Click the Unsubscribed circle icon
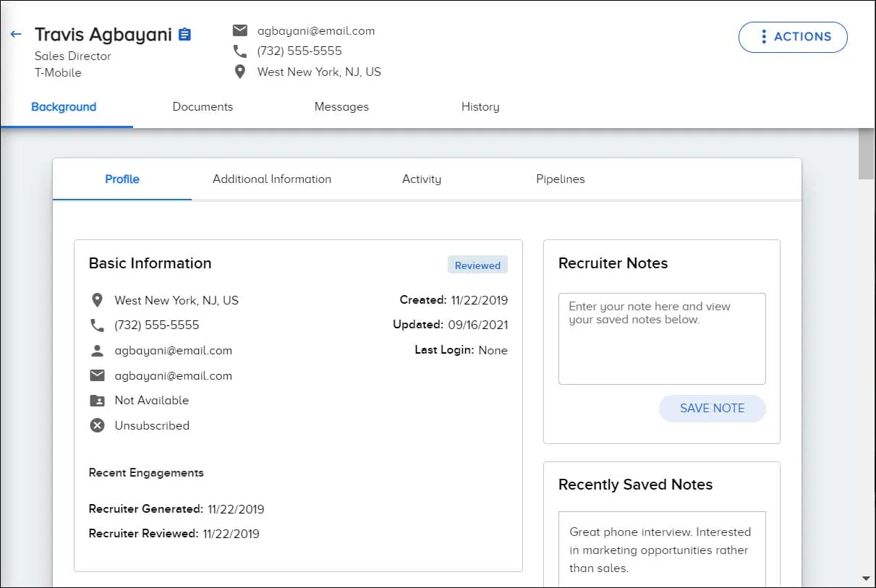The width and height of the screenshot is (876, 588). pyautogui.click(x=98, y=425)
